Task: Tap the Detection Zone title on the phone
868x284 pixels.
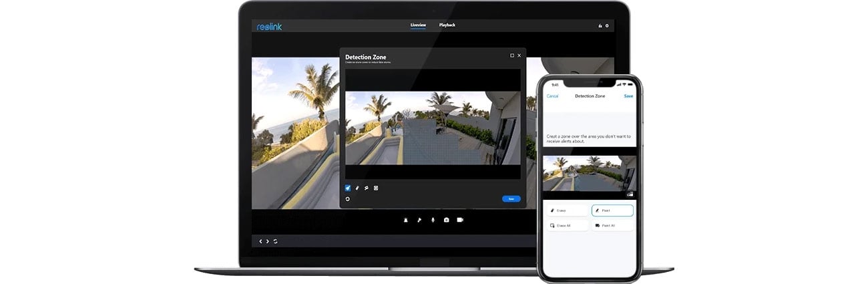Action: click(590, 96)
